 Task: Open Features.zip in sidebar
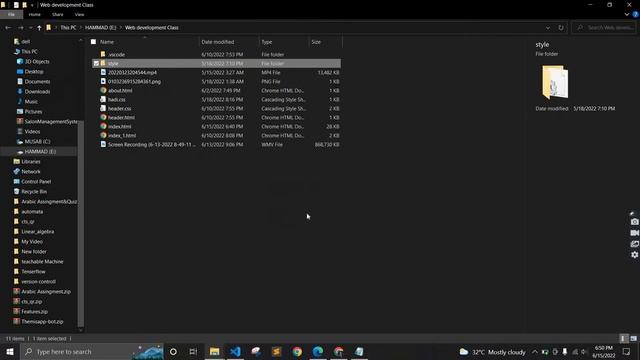(x=34, y=311)
